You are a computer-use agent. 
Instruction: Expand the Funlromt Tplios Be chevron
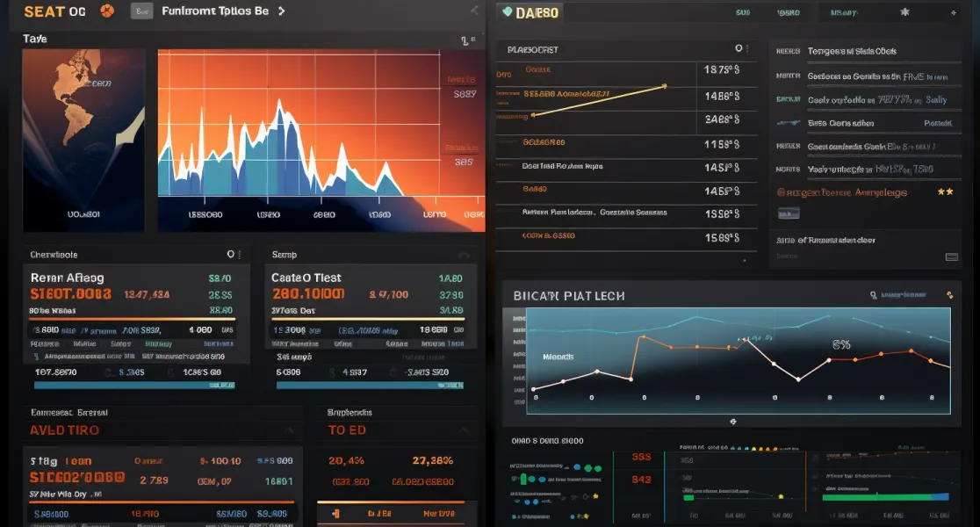coord(281,11)
